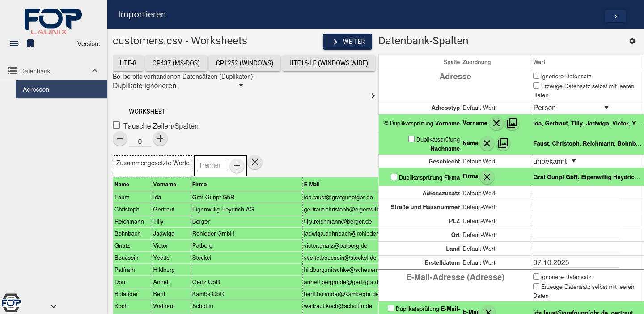Open the Duplikate ignorieren dropdown
Image resolution: width=644 pixels, height=314 pixels.
[178, 86]
